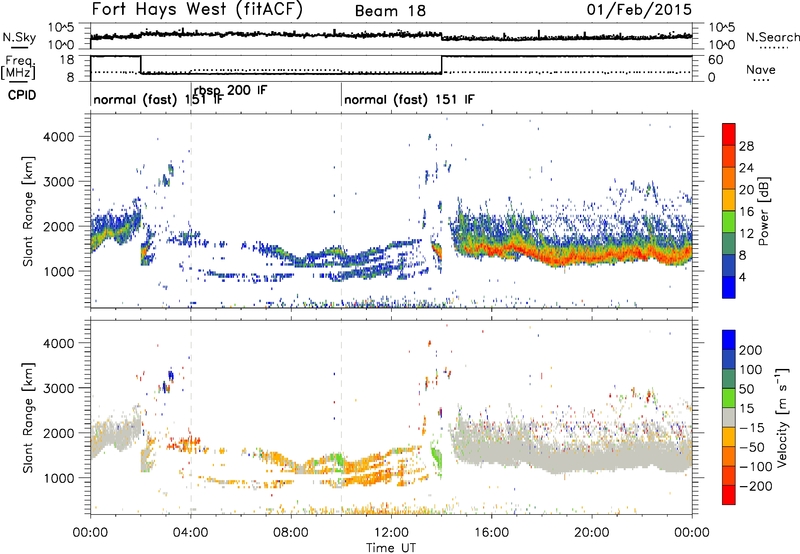Click the dashed CPID marker line at 10:00
The width and height of the screenshot is (800, 554).
[x=341, y=211]
